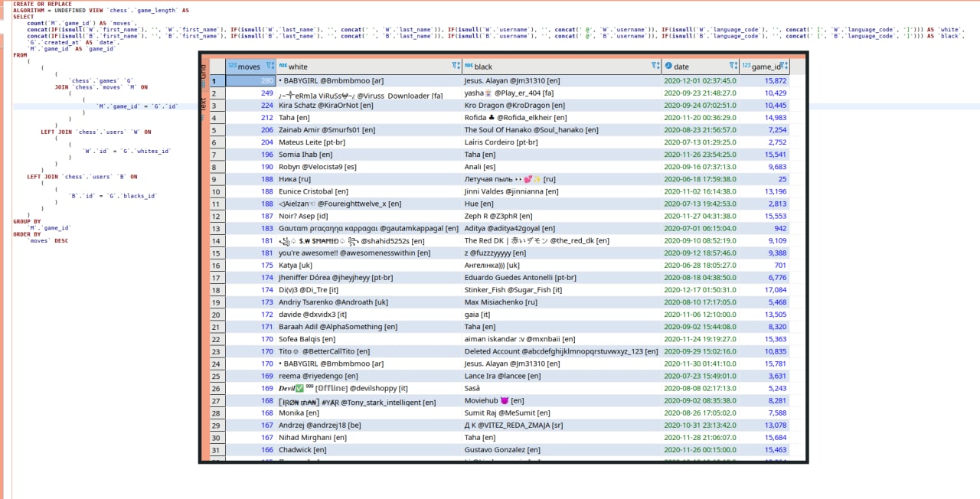Click 'ORDER BY' keyword in the SQL editor
This screenshot has width=980, height=499.
pos(27,234)
